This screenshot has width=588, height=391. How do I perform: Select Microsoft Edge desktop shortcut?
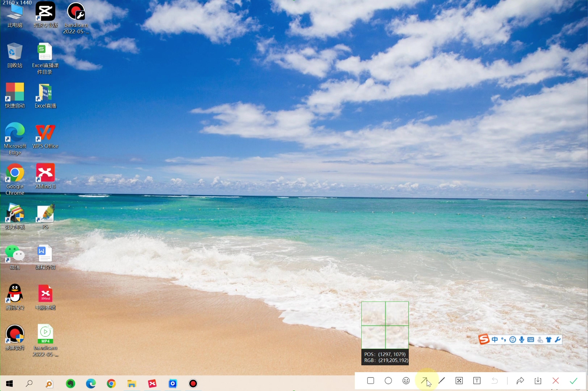pos(15,139)
